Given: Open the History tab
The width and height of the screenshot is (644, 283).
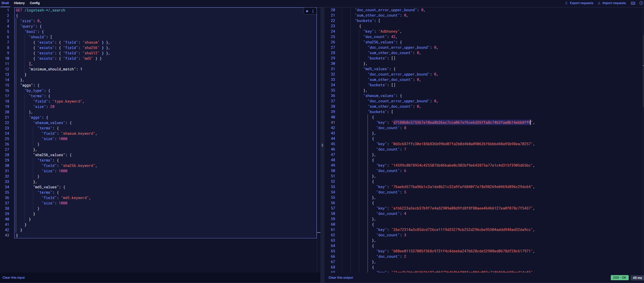Looking at the screenshot, I should (x=19, y=3).
